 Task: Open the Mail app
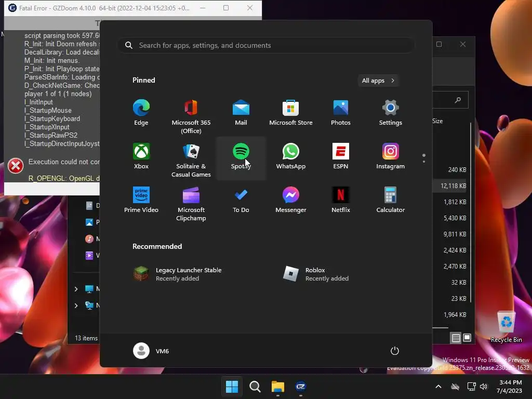tap(241, 113)
